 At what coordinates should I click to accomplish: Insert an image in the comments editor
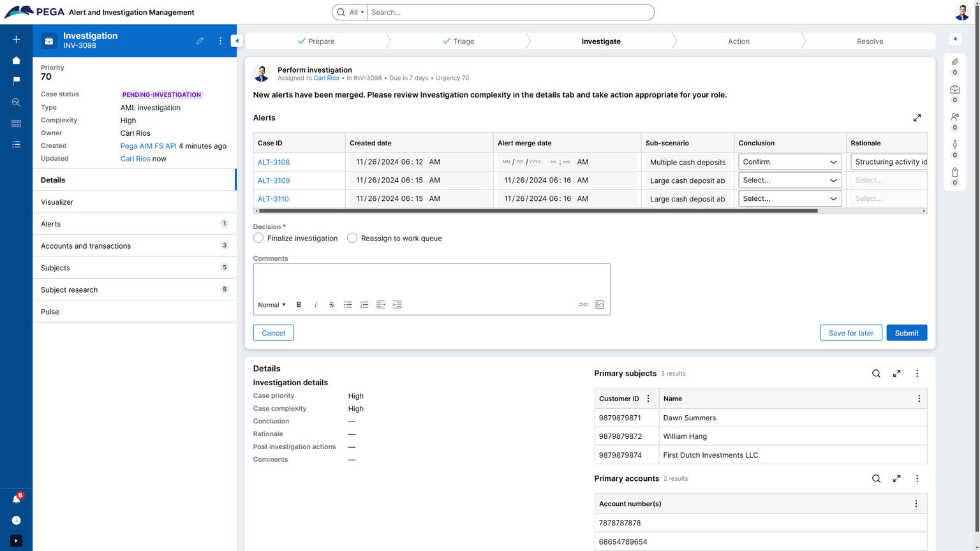(x=599, y=304)
